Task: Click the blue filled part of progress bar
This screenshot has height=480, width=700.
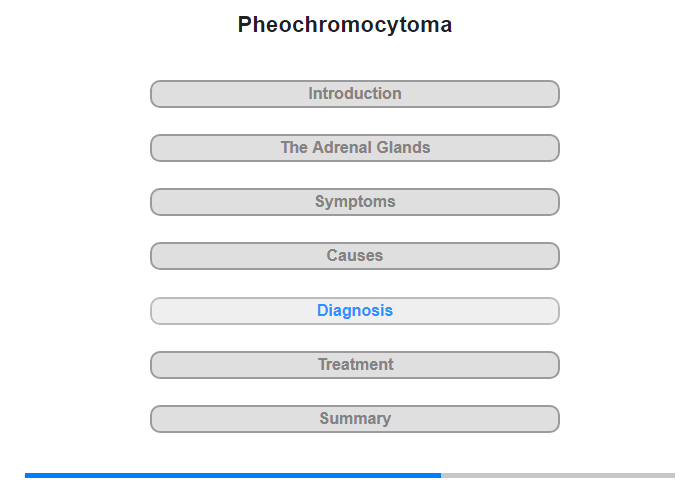Action: (233, 476)
